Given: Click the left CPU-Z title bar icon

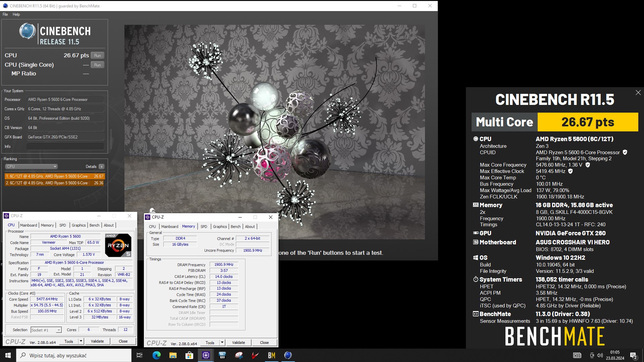Looking at the screenshot, I should coord(6,216).
